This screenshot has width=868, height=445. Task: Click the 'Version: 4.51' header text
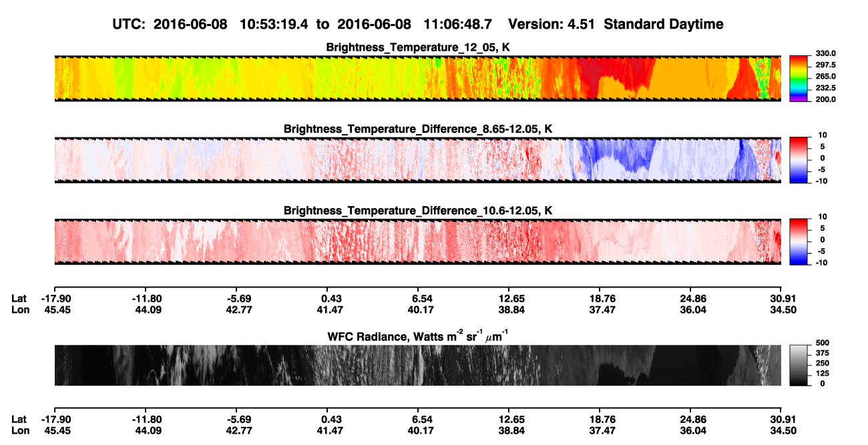click(x=550, y=25)
